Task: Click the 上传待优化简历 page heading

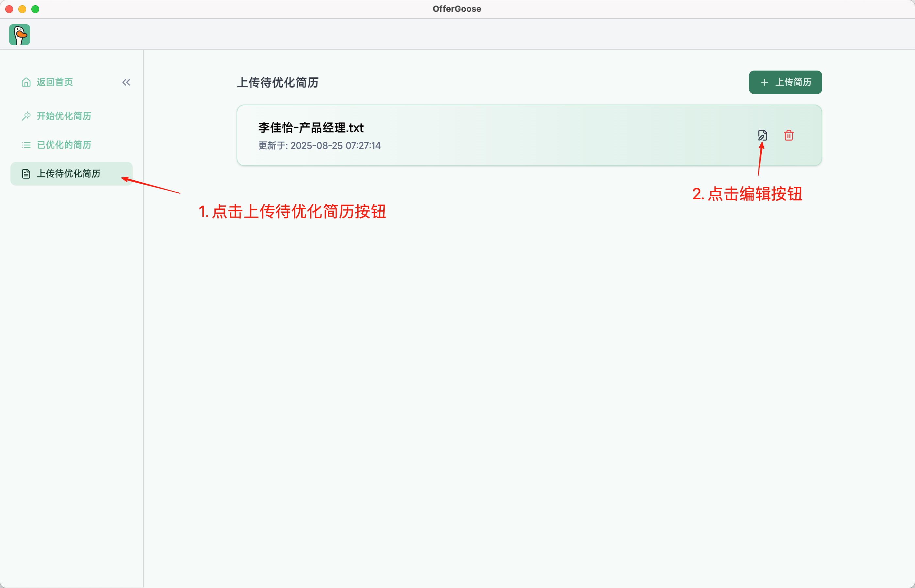Action: pos(278,82)
